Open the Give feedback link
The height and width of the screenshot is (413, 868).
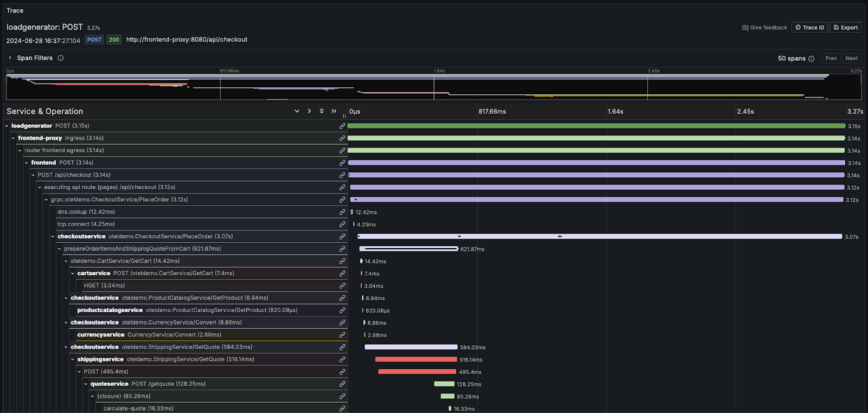tap(764, 28)
